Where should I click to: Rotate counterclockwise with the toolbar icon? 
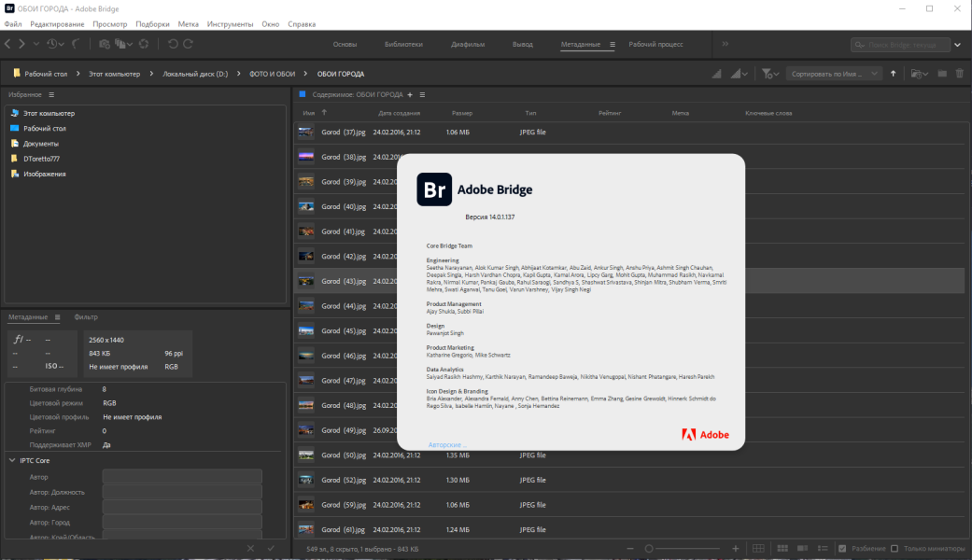click(x=173, y=44)
